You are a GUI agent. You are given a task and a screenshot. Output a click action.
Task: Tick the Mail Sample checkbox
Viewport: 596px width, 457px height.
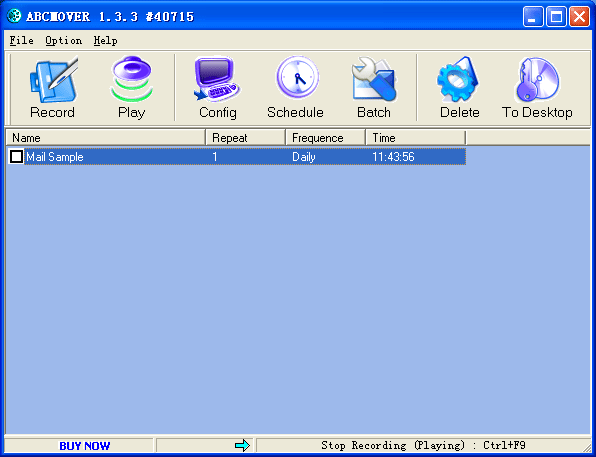(16, 157)
